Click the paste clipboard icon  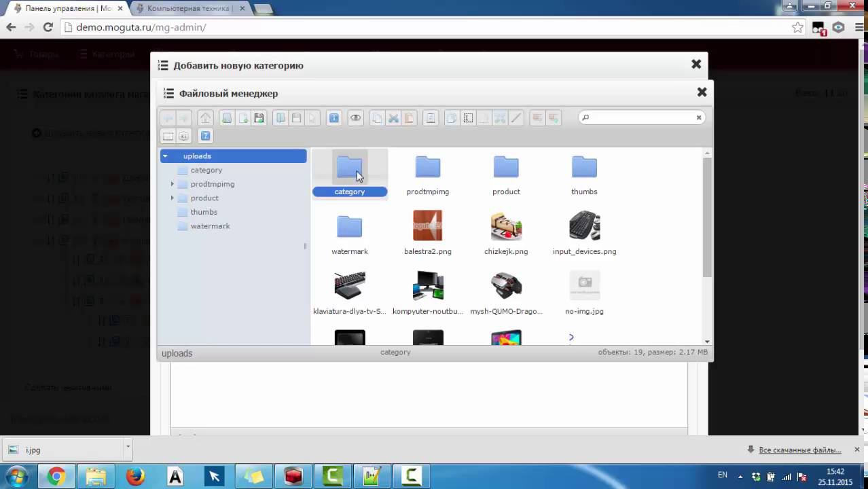409,118
